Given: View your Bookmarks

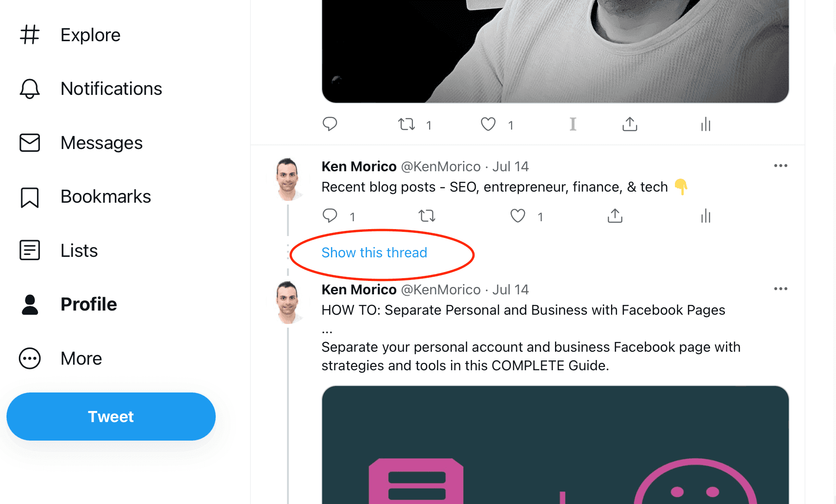Looking at the screenshot, I should [106, 196].
